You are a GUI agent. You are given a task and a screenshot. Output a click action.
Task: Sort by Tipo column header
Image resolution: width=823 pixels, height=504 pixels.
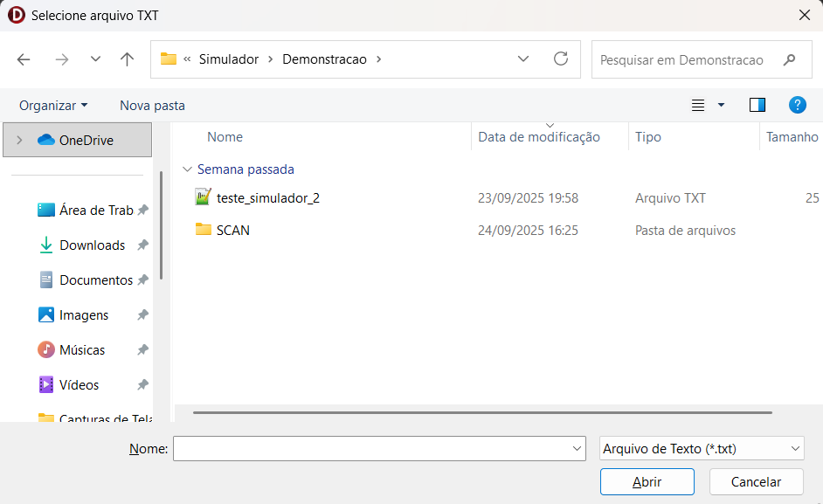pos(648,137)
